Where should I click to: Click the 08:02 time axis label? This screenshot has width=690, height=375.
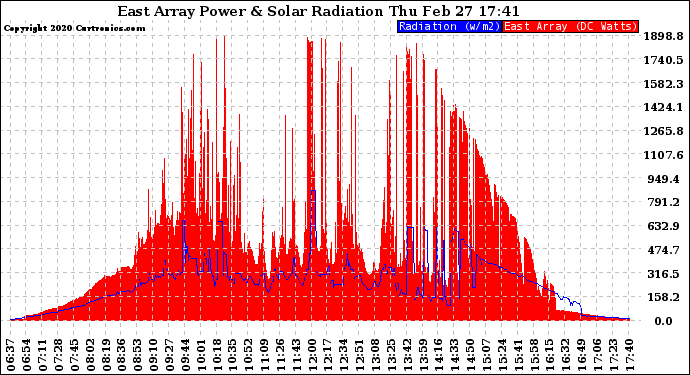coord(90,355)
